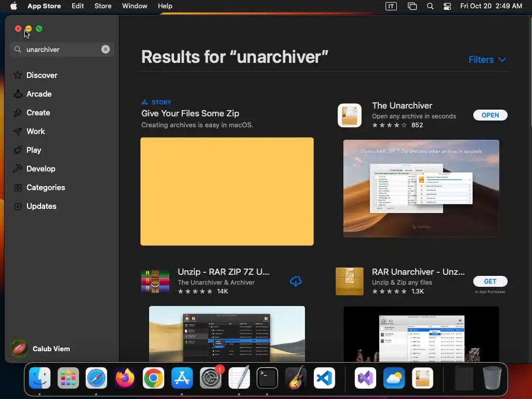Select The Unarchiver app icon

tap(350, 115)
